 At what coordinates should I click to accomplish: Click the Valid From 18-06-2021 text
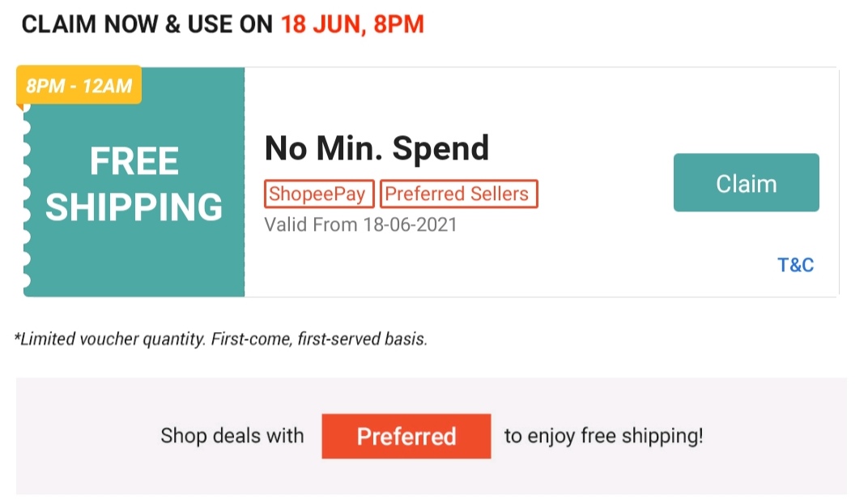[x=360, y=224]
